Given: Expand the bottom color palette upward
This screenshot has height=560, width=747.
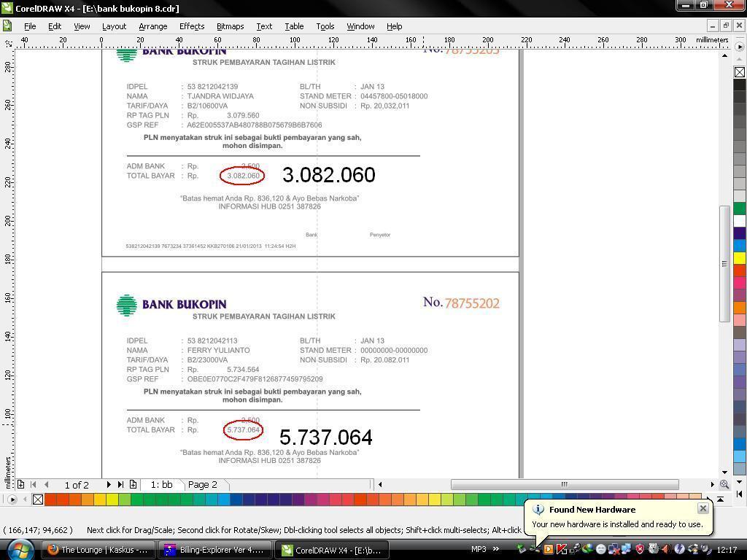Looking at the screenshot, I should [721, 499].
